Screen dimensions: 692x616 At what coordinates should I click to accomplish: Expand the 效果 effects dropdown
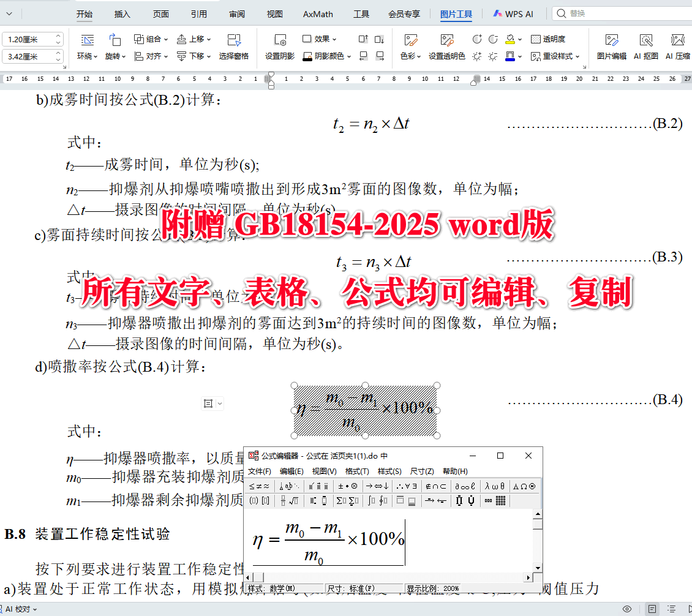334,39
